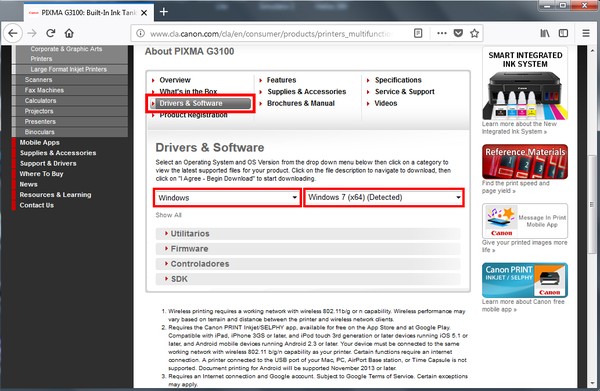Open Large Format Inkjet Printers sidebar item

(x=70, y=69)
